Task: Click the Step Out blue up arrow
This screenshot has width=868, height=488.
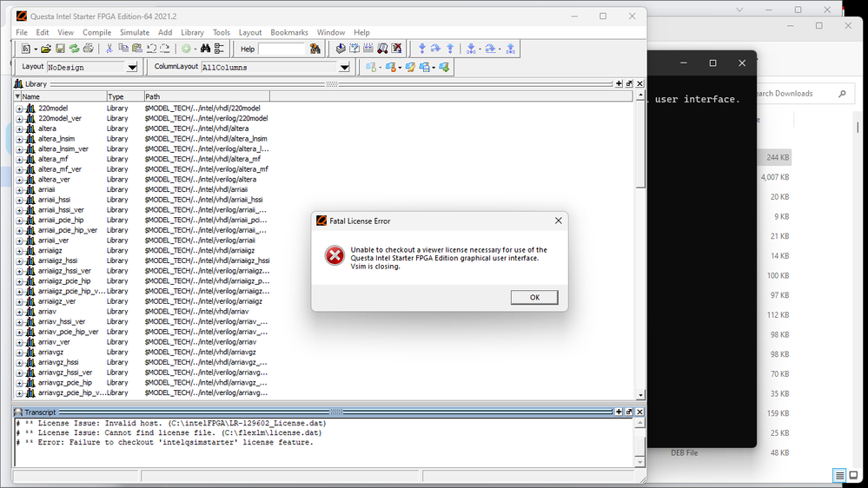Action: [x=450, y=49]
